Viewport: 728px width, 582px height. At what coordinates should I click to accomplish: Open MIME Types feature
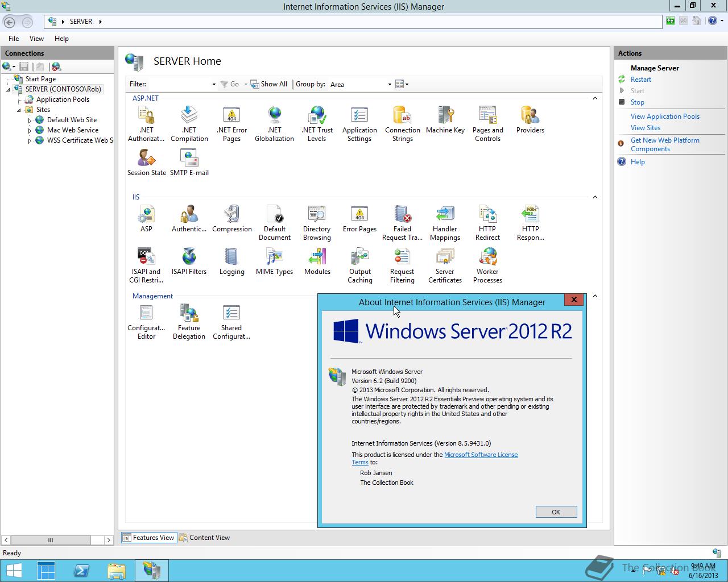[x=275, y=261]
